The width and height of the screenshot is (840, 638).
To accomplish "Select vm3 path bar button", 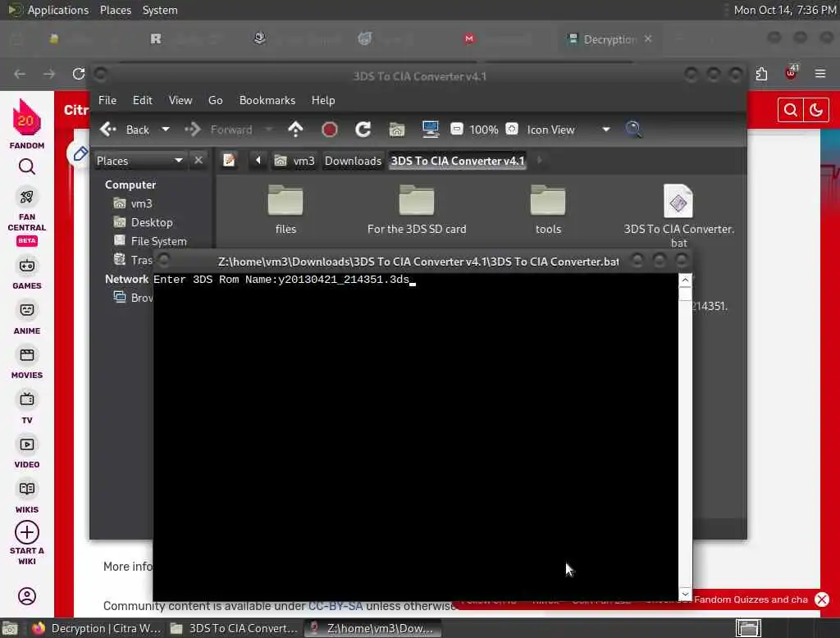I will pos(294,161).
